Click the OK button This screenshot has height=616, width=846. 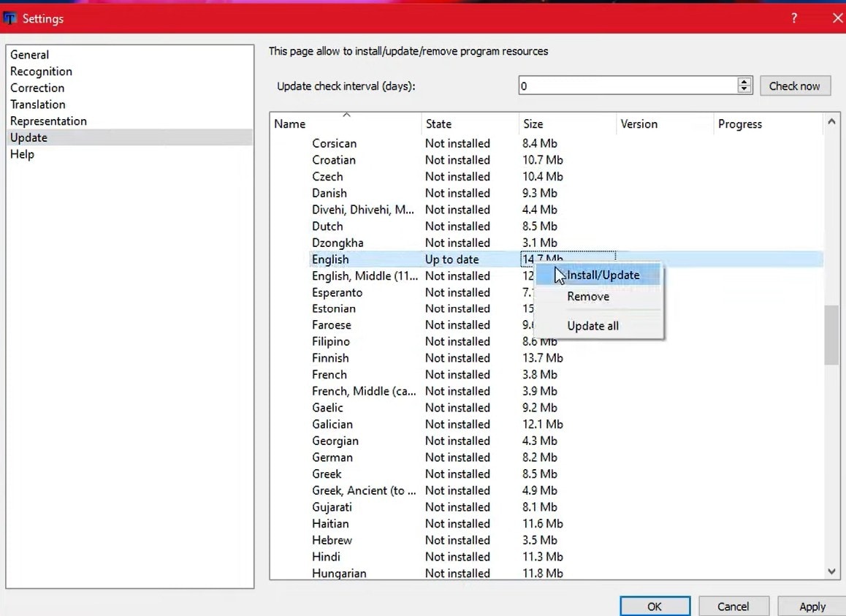tap(655, 607)
